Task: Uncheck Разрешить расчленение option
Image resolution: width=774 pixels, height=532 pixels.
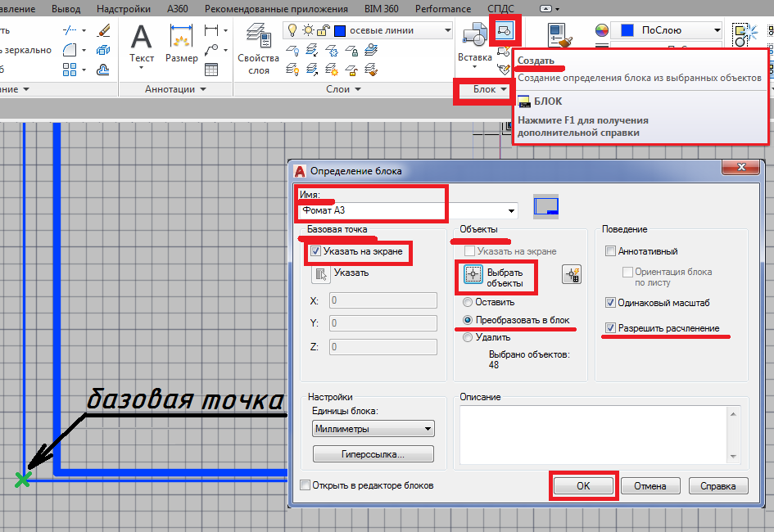Action: pyautogui.click(x=609, y=328)
